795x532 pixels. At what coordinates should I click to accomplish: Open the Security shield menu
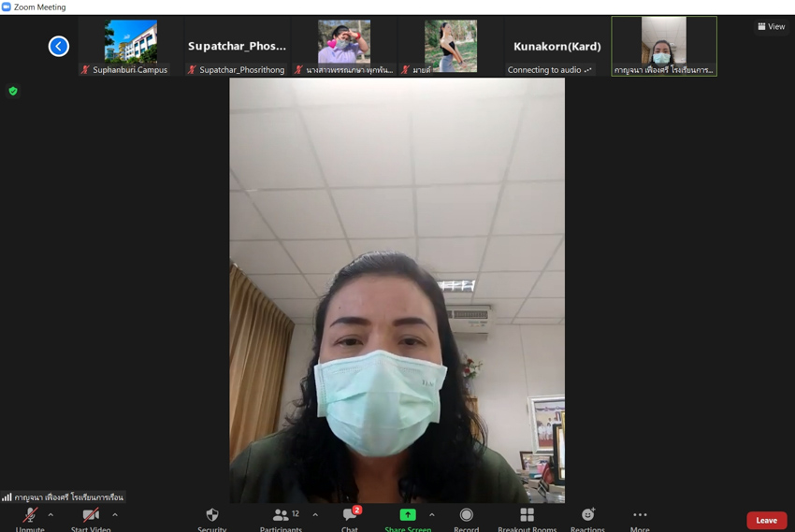click(212, 519)
